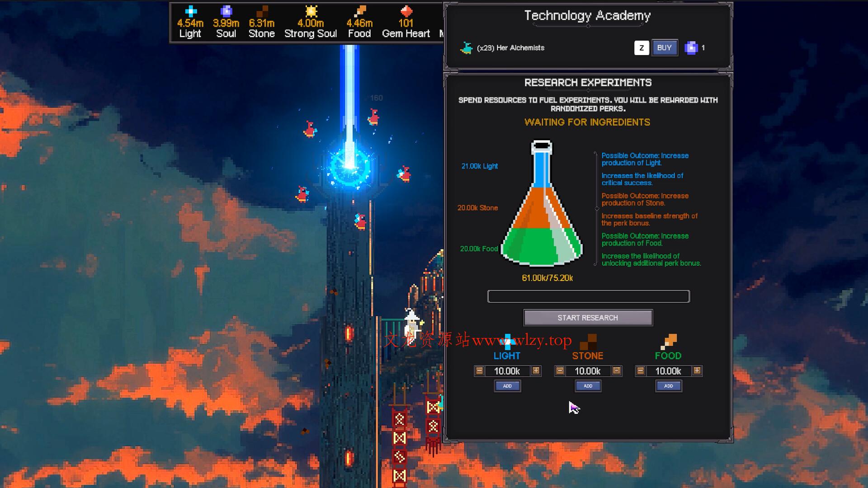Decrease the Stone amount with minus
868x488 pixels.
pyautogui.click(x=560, y=371)
